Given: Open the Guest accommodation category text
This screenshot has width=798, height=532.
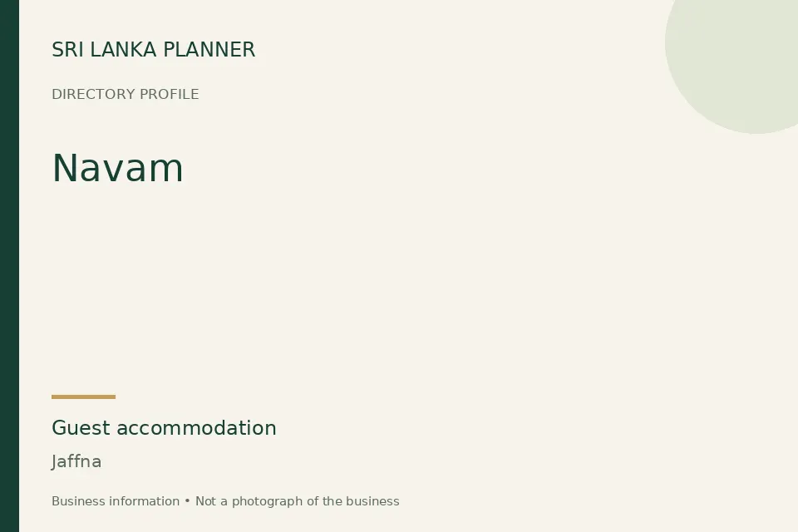Looking at the screenshot, I should pos(164,428).
